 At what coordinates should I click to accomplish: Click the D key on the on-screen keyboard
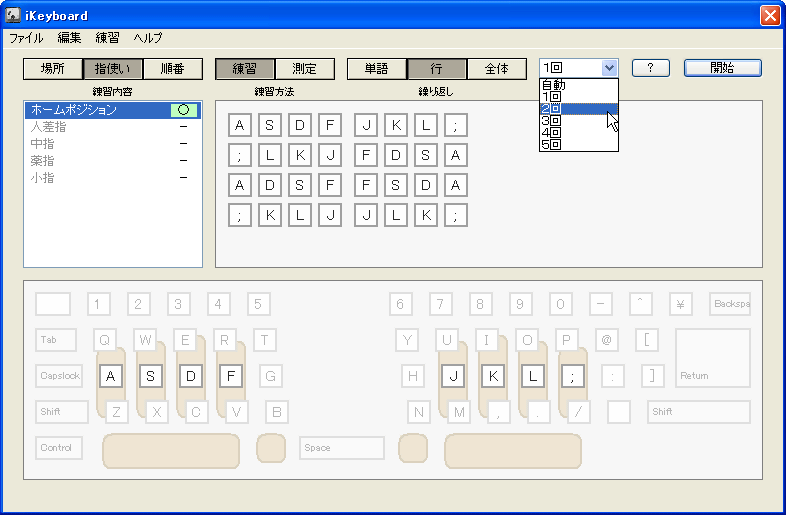[190, 376]
